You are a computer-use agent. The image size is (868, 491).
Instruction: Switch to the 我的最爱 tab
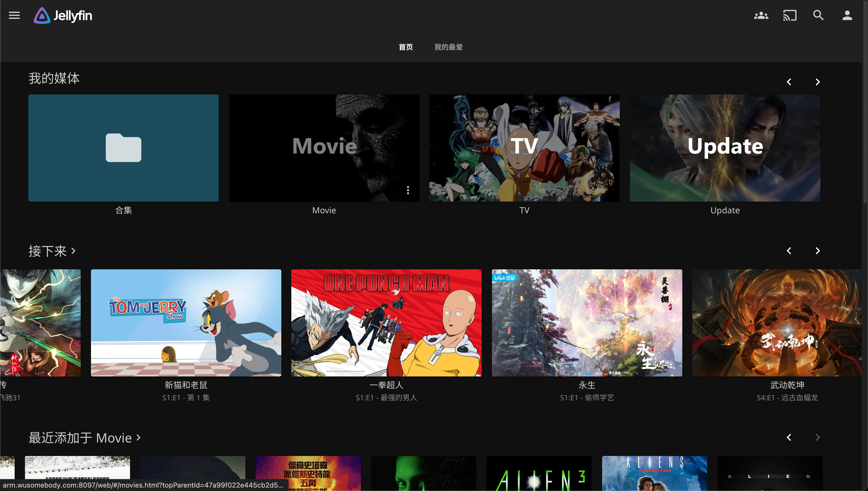(x=448, y=47)
